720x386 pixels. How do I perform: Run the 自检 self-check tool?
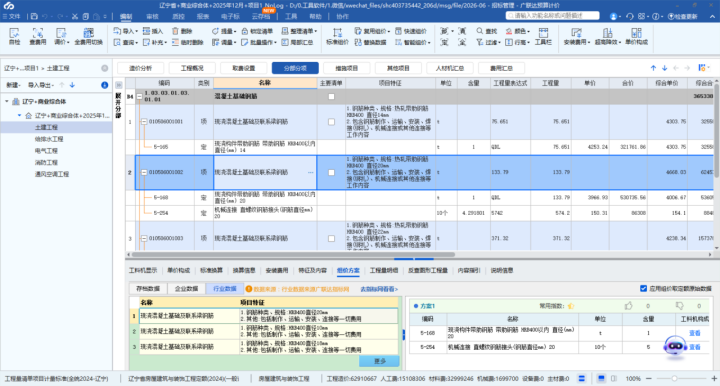pyautogui.click(x=14, y=36)
